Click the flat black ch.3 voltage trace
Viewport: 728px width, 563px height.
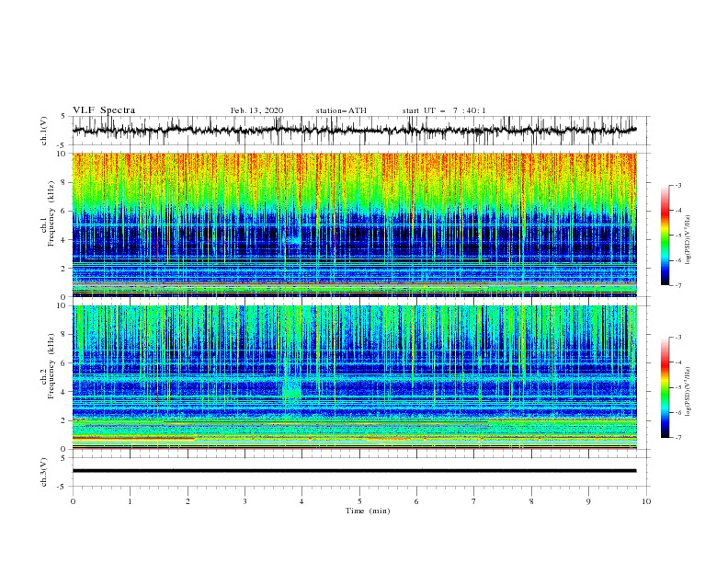(354, 471)
